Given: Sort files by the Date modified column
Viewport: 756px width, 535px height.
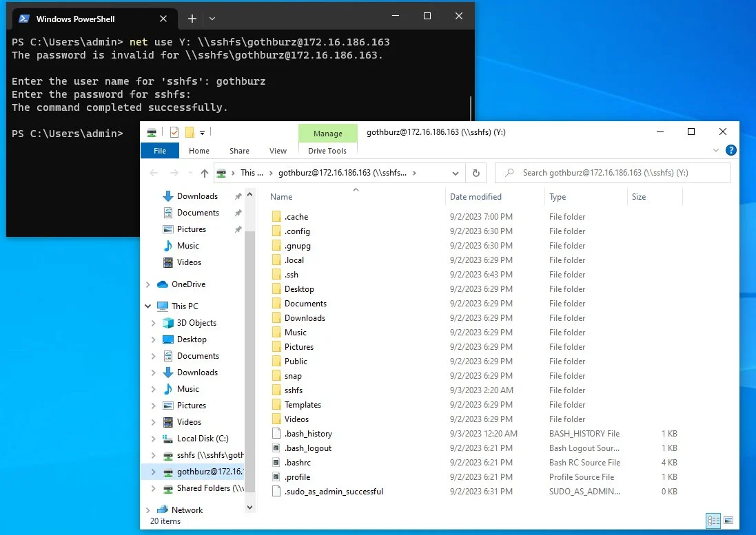Looking at the screenshot, I should [x=476, y=196].
